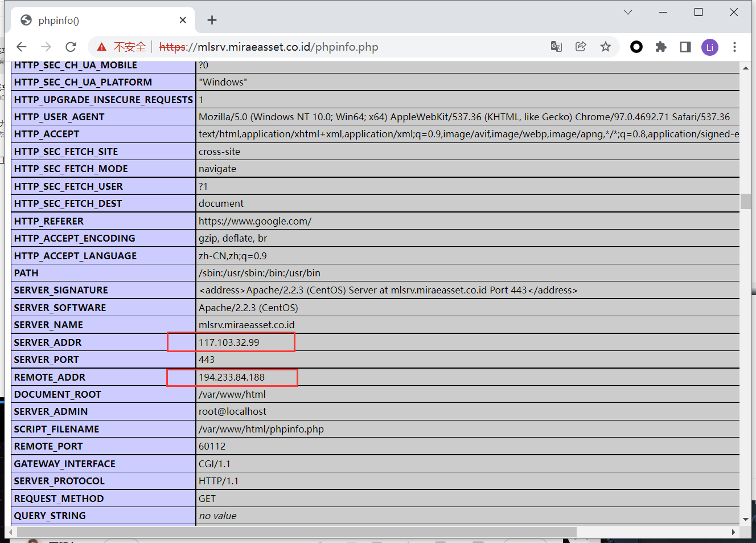Click the horizontal scrollbar thumb
Screen dimensions: 756x543
(297, 532)
